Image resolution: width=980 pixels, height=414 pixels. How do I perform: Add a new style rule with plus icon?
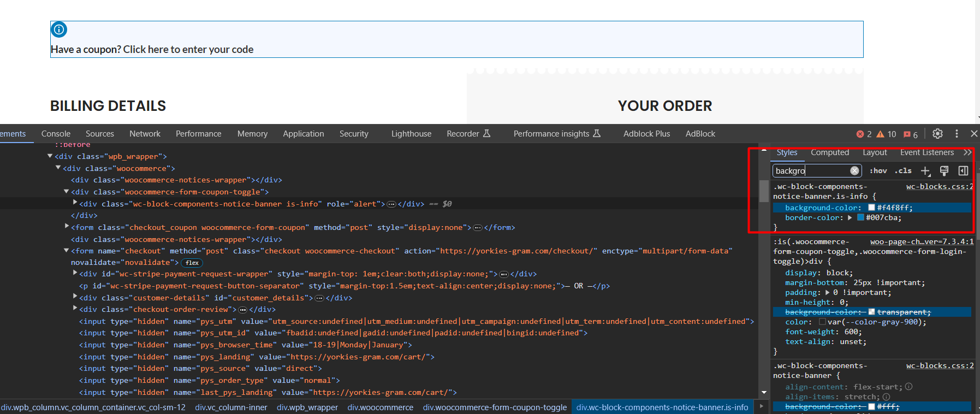[925, 171]
